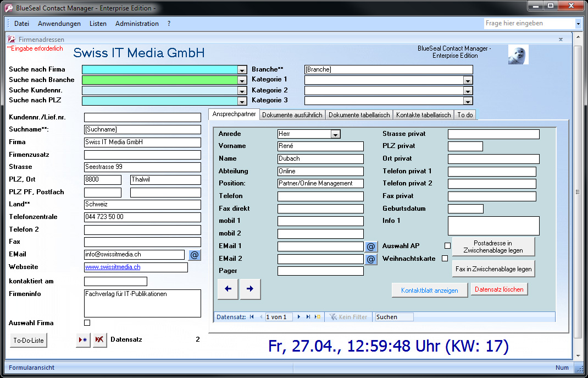Open the Administration menu
Viewport: 588px width, 378px height.
pos(137,23)
